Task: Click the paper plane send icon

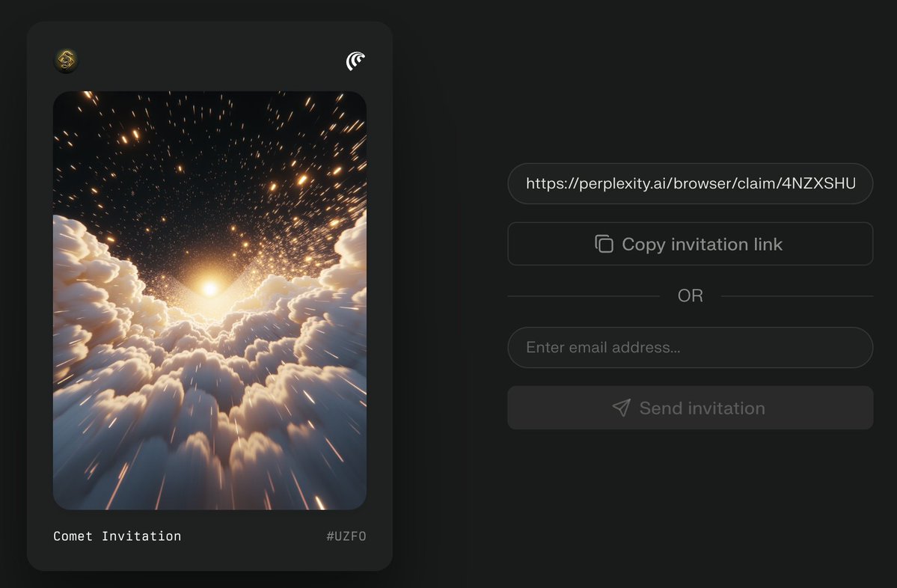Action: pyautogui.click(x=621, y=408)
